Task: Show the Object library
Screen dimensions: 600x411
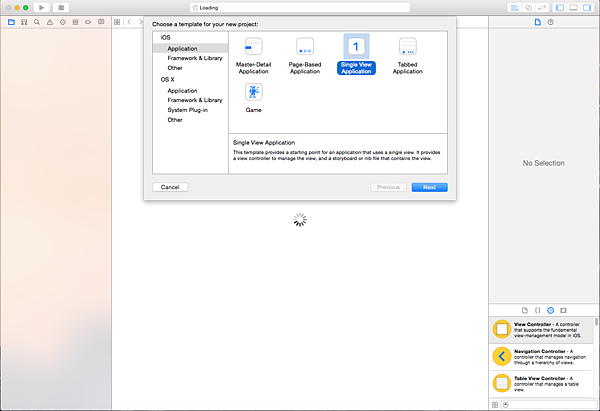Action: tap(550, 310)
